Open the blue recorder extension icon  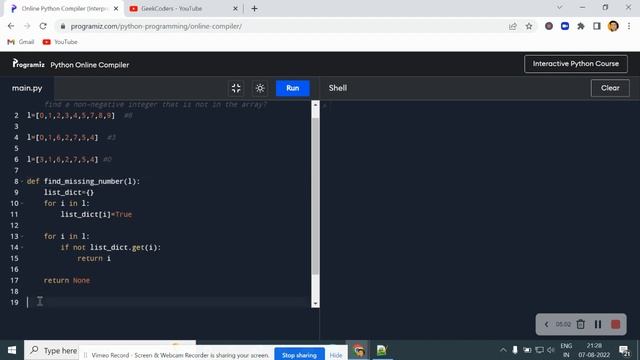coord(565,26)
